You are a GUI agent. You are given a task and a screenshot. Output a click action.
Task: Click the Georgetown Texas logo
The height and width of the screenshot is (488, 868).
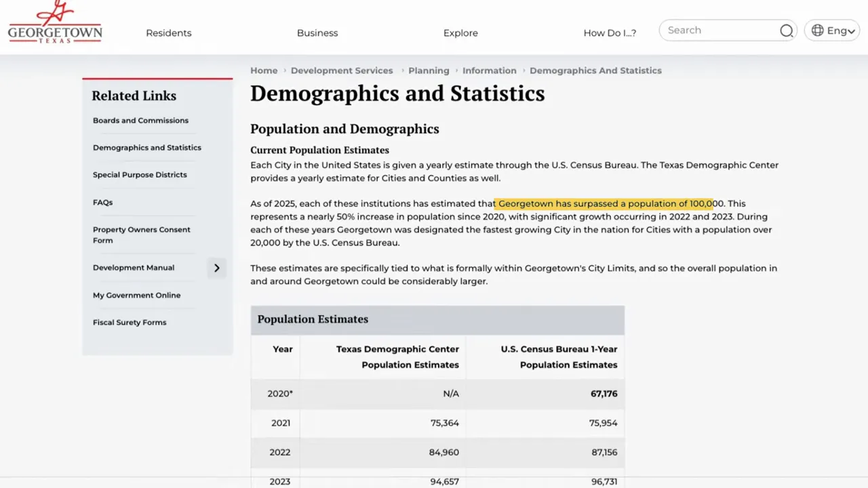click(54, 22)
